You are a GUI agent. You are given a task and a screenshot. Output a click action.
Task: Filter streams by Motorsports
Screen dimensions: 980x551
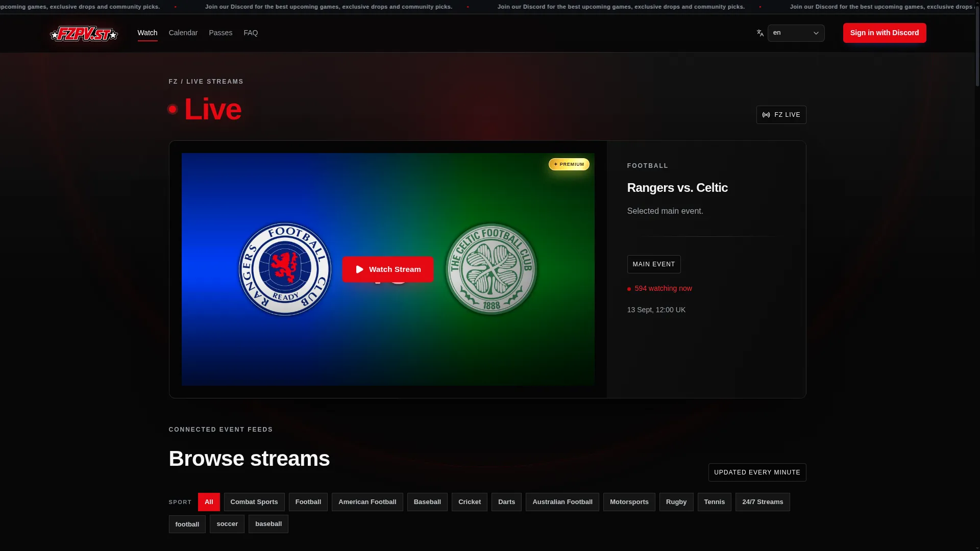click(629, 502)
